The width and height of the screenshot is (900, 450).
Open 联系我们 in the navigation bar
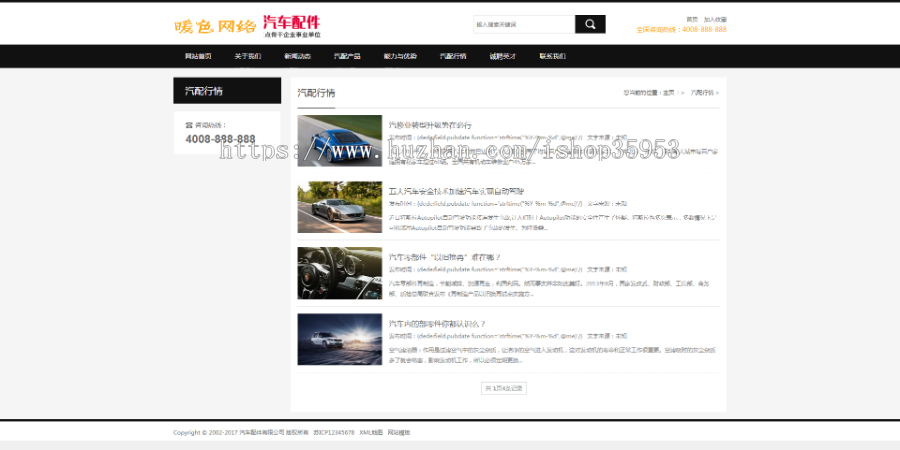point(553,57)
